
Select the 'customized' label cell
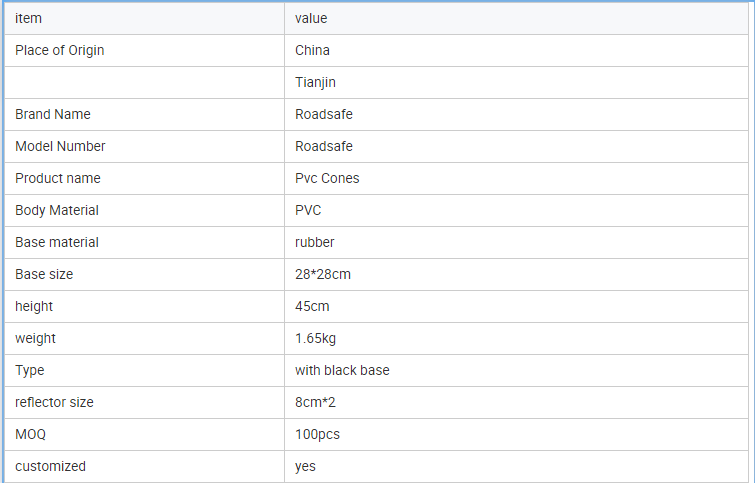click(x=144, y=467)
